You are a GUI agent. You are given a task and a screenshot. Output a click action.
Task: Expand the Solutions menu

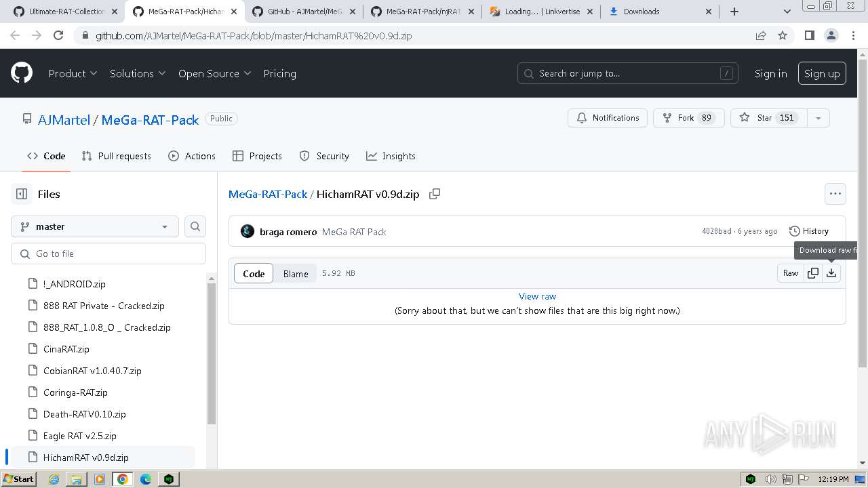pyautogui.click(x=138, y=73)
